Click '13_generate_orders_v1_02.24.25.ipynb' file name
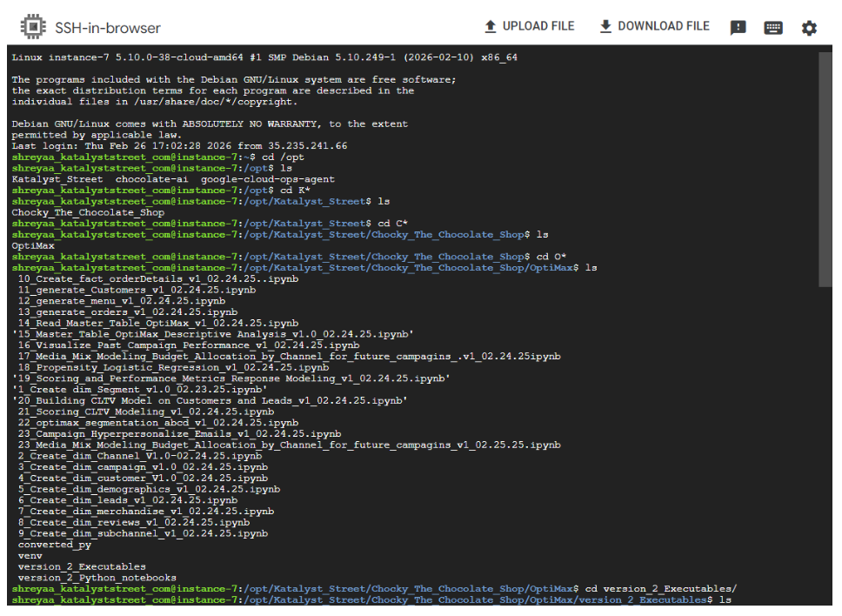 tap(128, 312)
